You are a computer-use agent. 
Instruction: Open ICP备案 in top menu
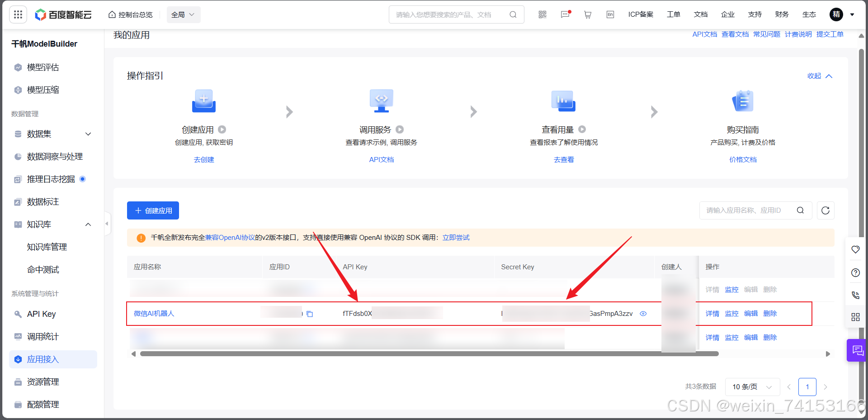coord(641,14)
